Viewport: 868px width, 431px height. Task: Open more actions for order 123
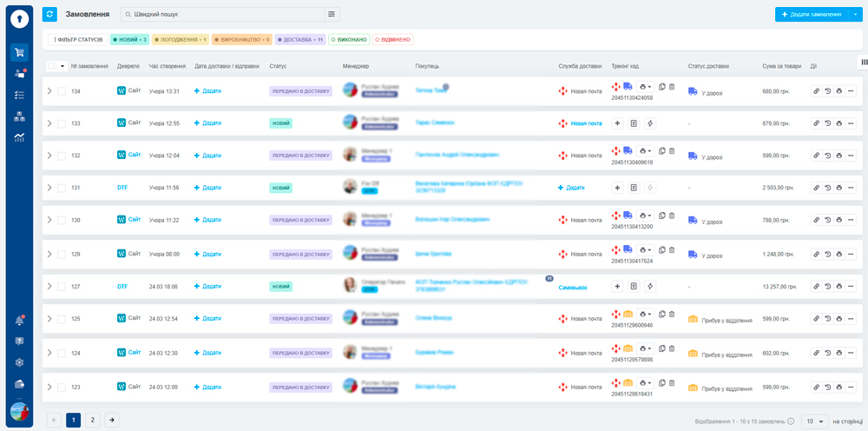tap(851, 388)
